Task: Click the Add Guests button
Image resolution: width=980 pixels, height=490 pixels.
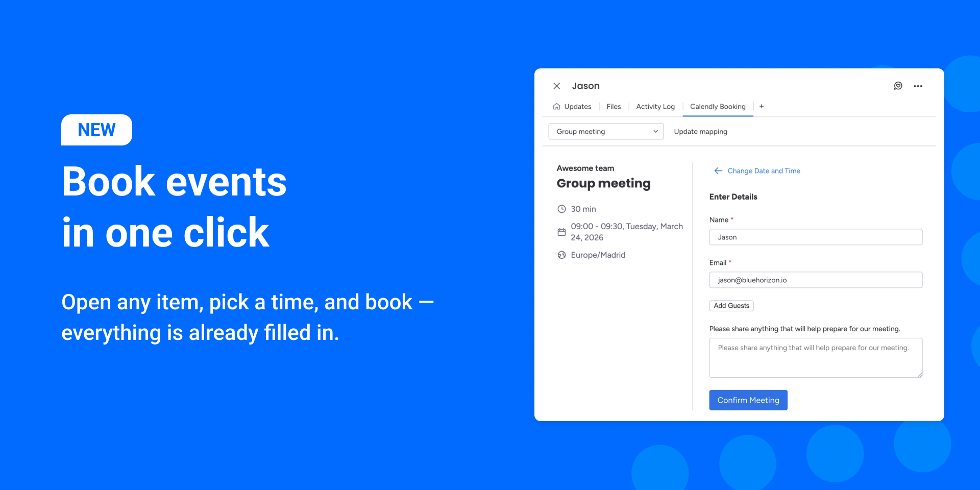Action: (731, 306)
